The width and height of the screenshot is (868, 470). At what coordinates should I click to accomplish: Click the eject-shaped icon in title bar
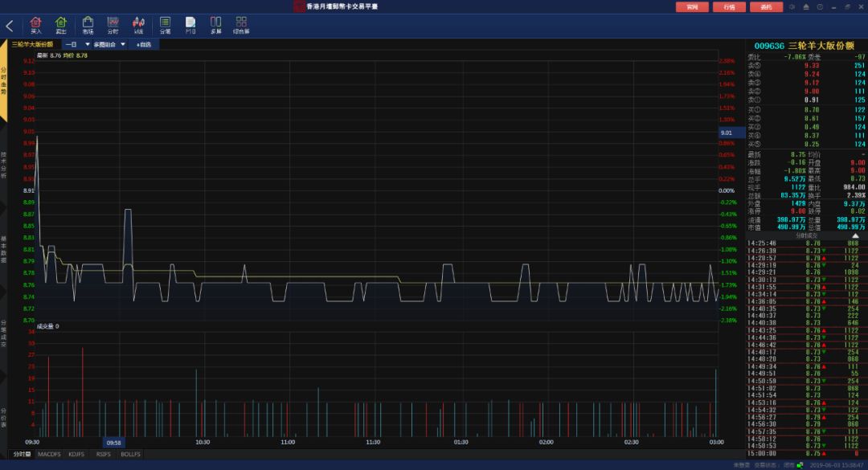coord(806,6)
